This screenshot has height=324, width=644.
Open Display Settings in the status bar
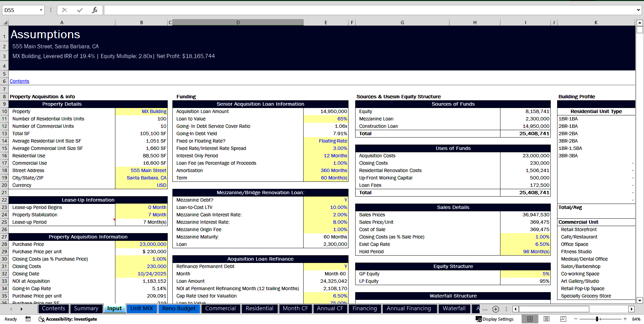495,319
